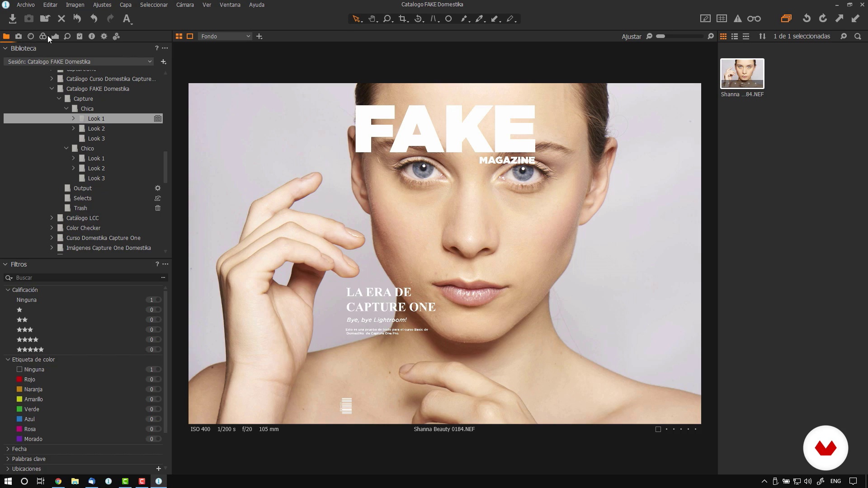Click the Buscar filter search field
The height and width of the screenshot is (488, 868).
click(x=86, y=277)
